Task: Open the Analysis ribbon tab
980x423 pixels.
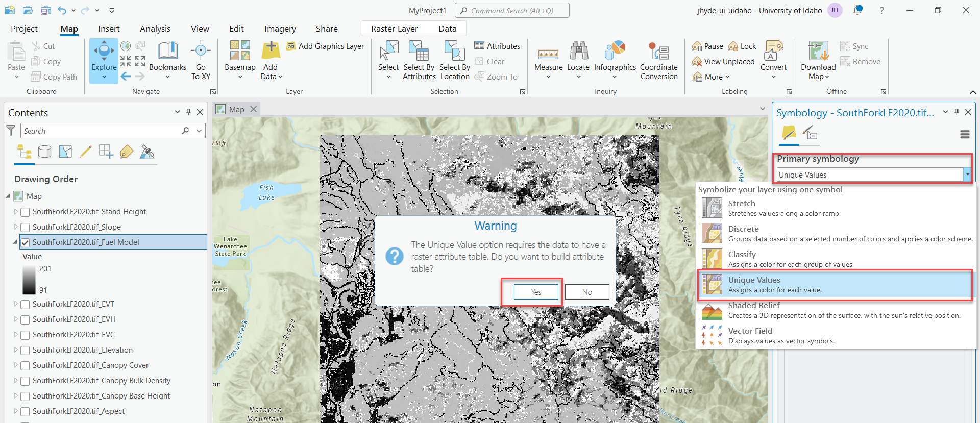Action: (155, 29)
